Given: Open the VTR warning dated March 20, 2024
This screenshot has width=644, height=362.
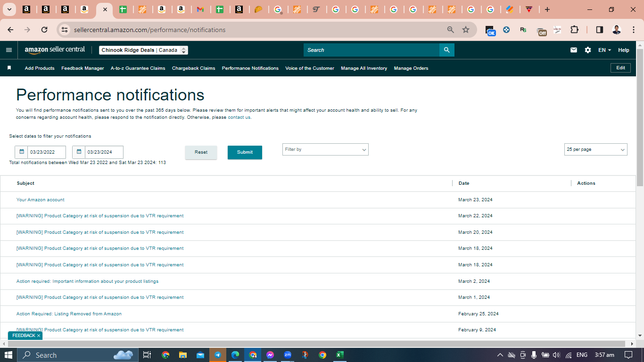Looking at the screenshot, I should (x=100, y=232).
